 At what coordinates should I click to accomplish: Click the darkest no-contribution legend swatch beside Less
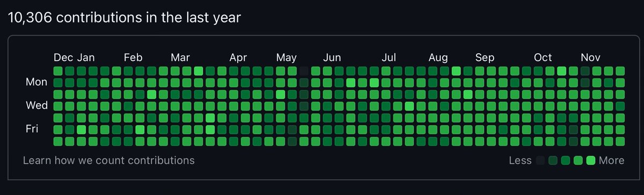click(x=540, y=160)
